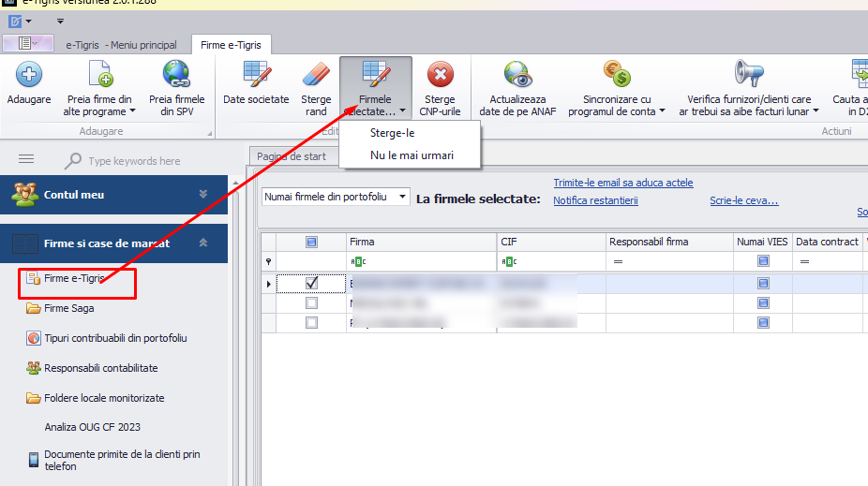Screen dimensions: 868x486
Task: Choose Sterge-le from dropdown menu
Action: (393, 133)
